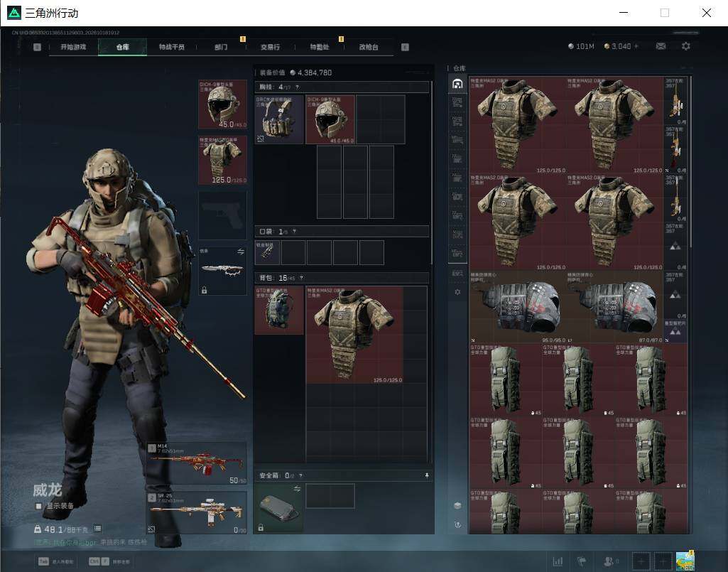Viewport: 728px width, 572px height.
Task: Open the mail inbox envelope icon
Action: [661, 46]
